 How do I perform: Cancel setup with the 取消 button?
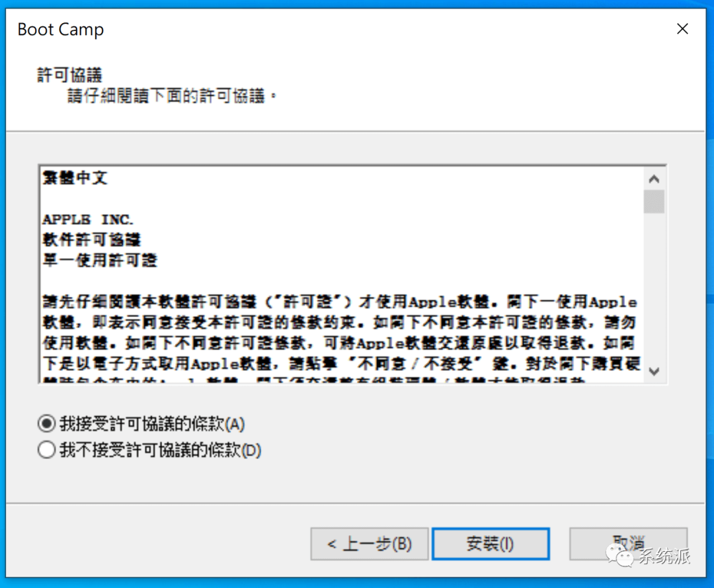[628, 544]
